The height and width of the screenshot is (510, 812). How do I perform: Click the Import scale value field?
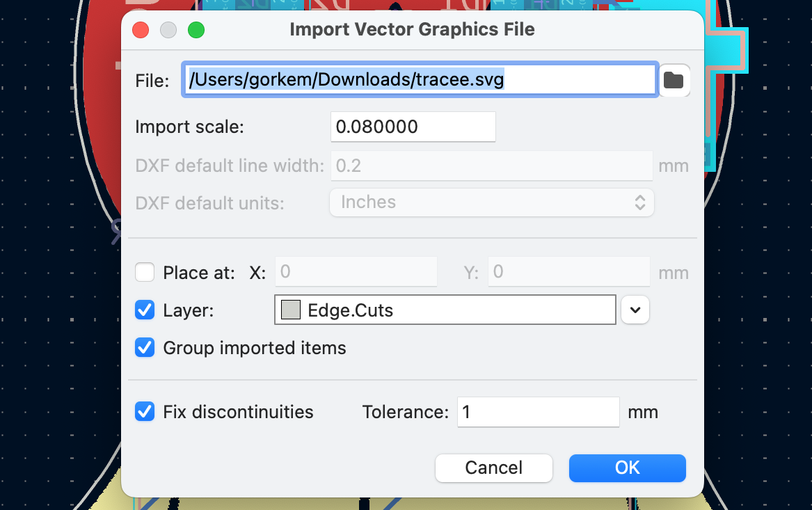pyautogui.click(x=413, y=127)
